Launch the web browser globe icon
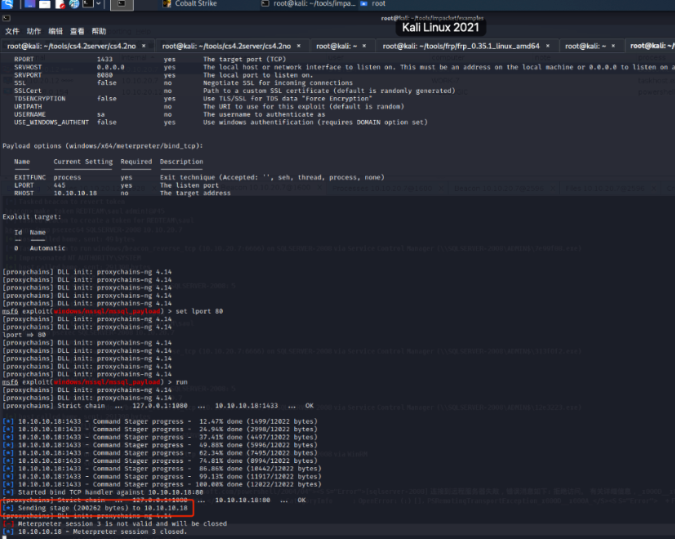This screenshot has width=675, height=539. pos(74,4)
